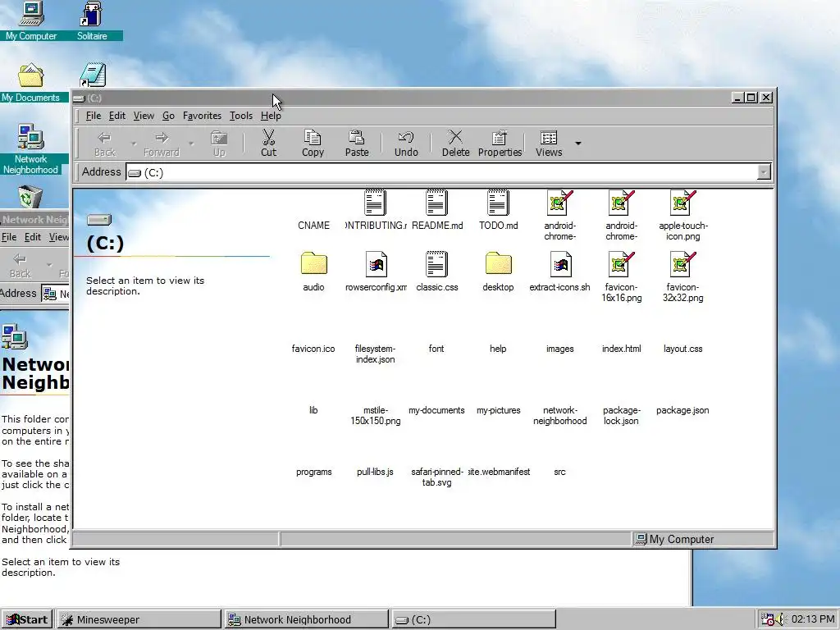Image resolution: width=840 pixels, height=630 pixels.
Task: Click the Start button
Action: tap(27, 619)
